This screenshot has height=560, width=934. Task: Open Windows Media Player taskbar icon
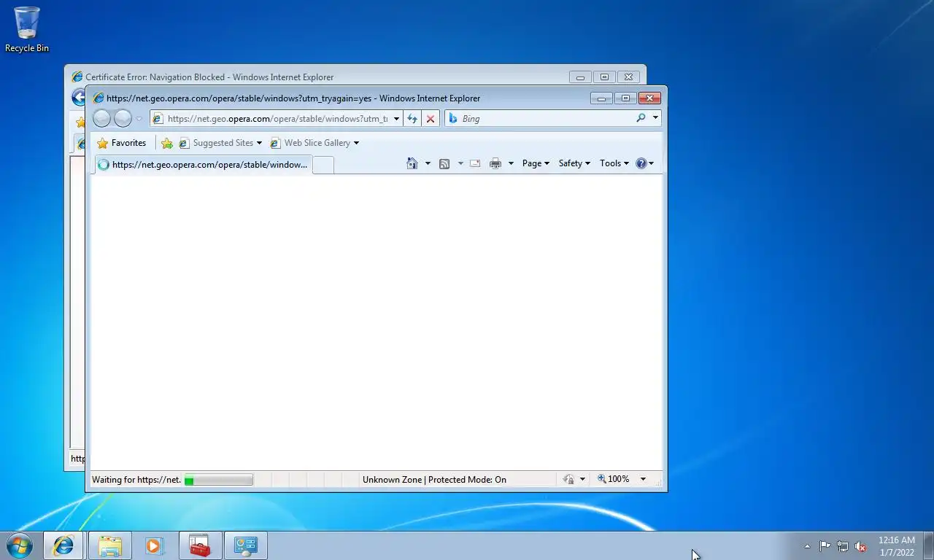click(x=154, y=545)
